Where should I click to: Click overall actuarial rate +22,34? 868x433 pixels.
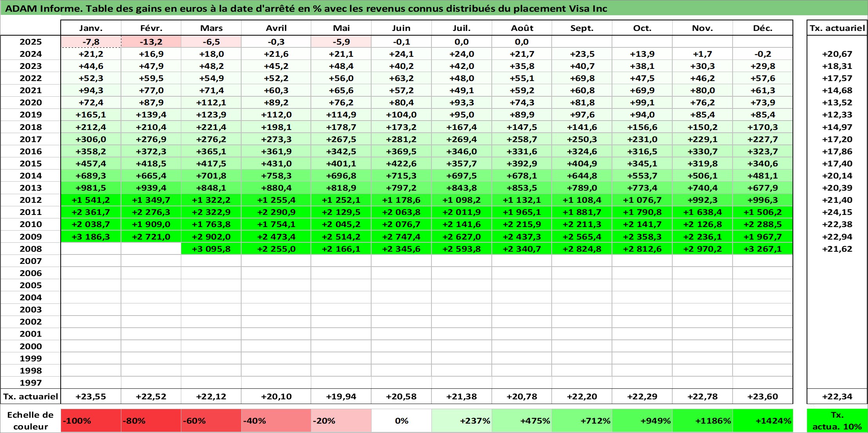click(837, 397)
